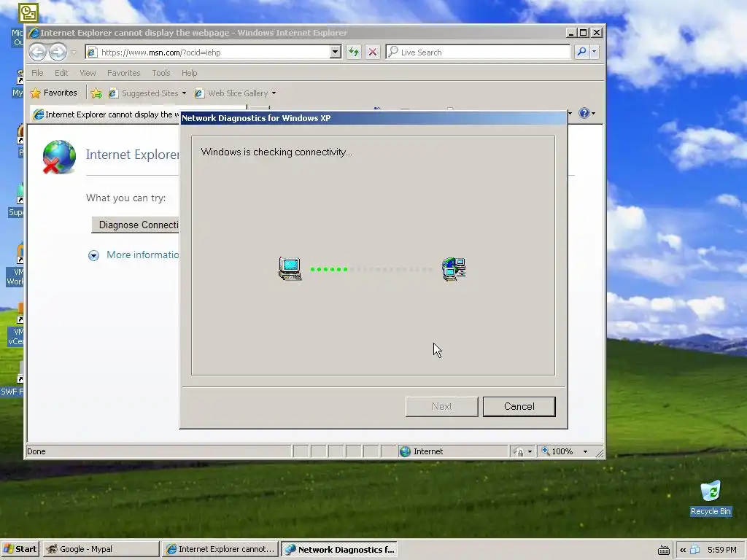Click the Favorites star button

(53, 93)
